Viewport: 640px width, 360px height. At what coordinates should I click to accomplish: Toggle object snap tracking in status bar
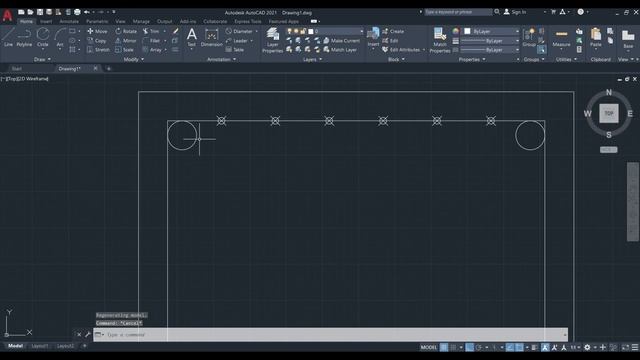point(510,347)
